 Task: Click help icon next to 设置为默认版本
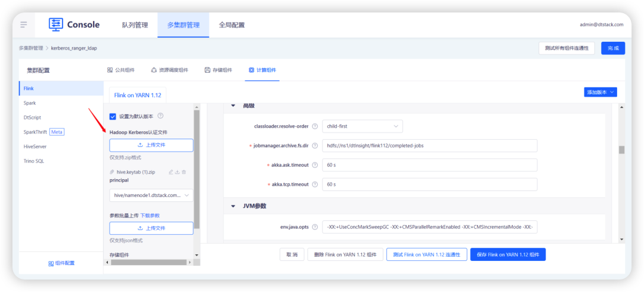click(160, 116)
